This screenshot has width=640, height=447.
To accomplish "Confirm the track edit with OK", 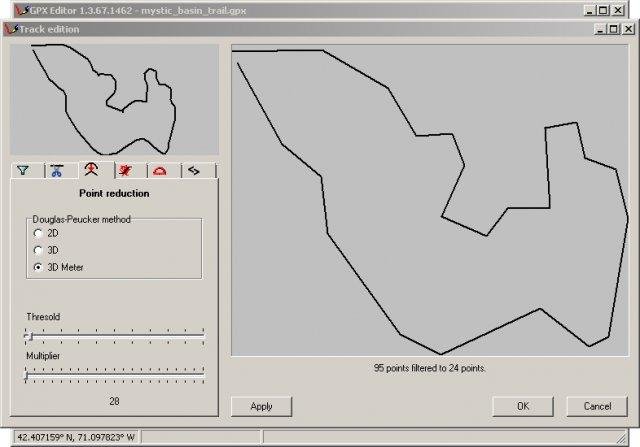I will coord(523,406).
